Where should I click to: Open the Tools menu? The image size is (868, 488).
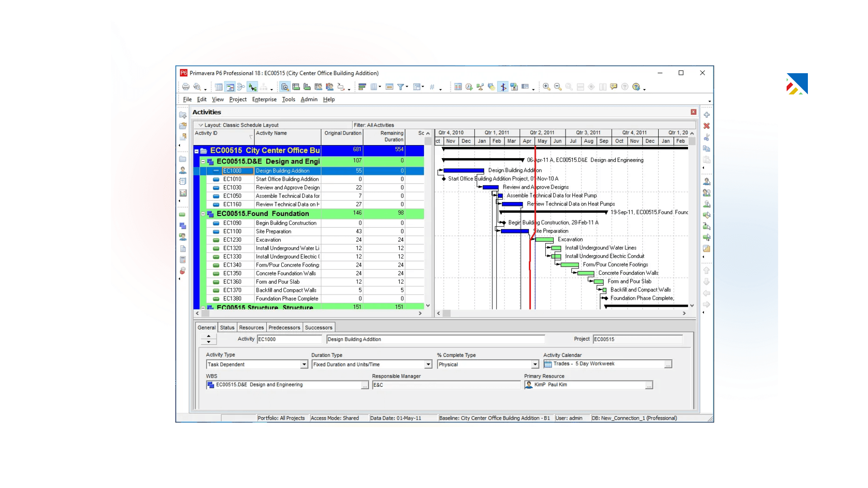[288, 99]
